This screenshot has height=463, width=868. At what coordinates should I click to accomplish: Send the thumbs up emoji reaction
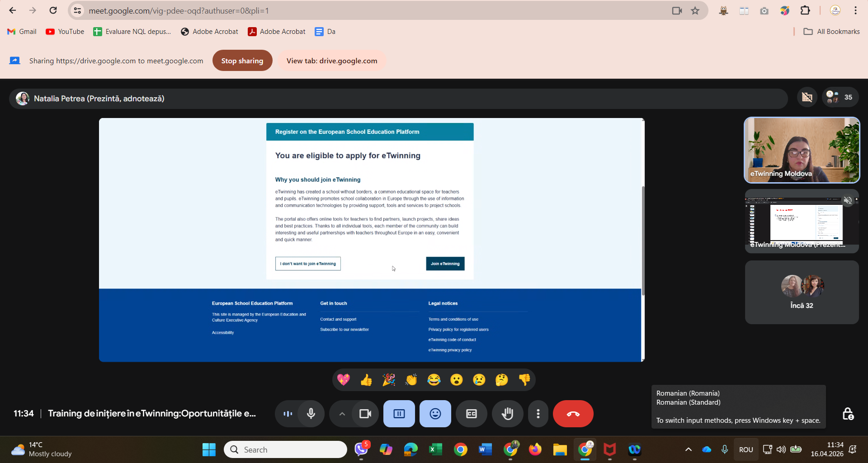click(x=366, y=380)
